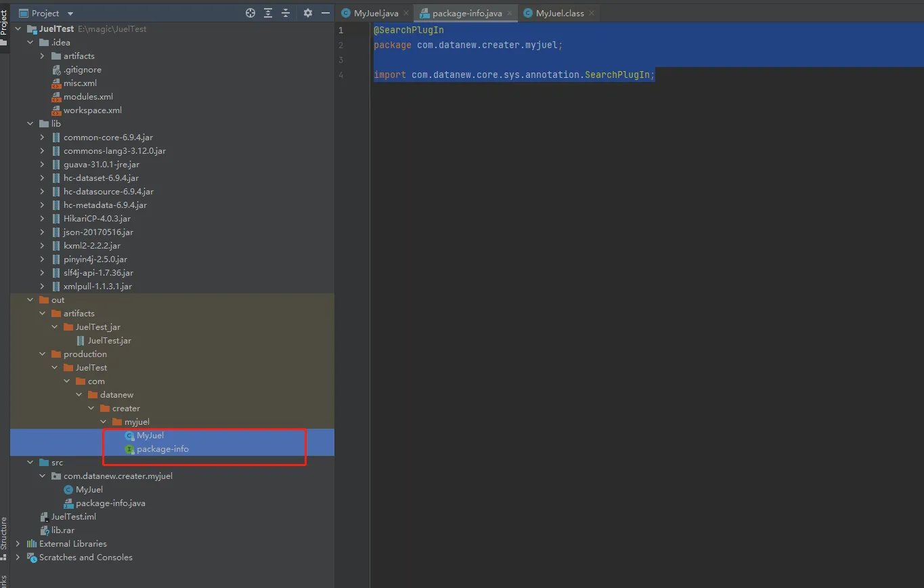Open the Structure tool window sidebar
924x588 pixels.
click(x=4, y=533)
